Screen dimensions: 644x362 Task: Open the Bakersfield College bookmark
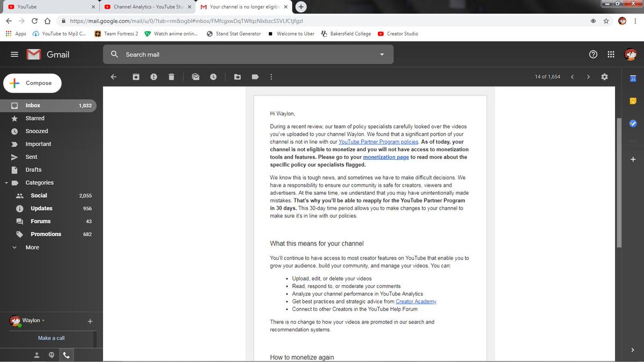click(x=346, y=34)
